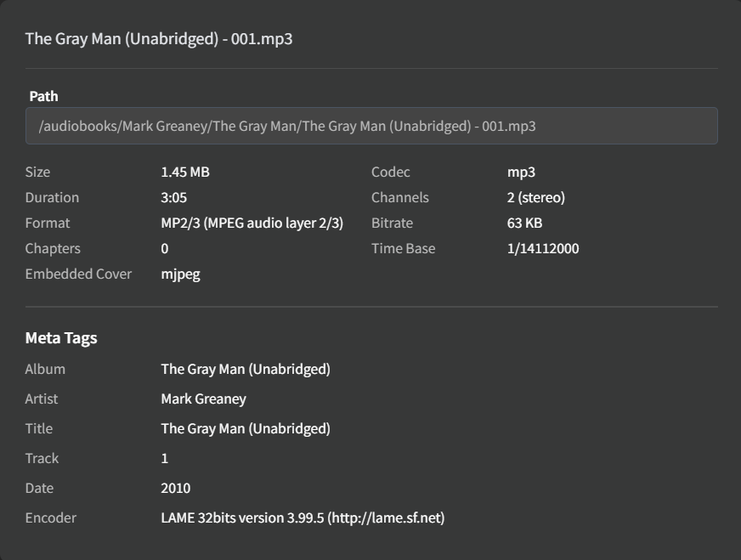Click the 'Album' tag label
The image size is (741, 560).
[45, 369]
